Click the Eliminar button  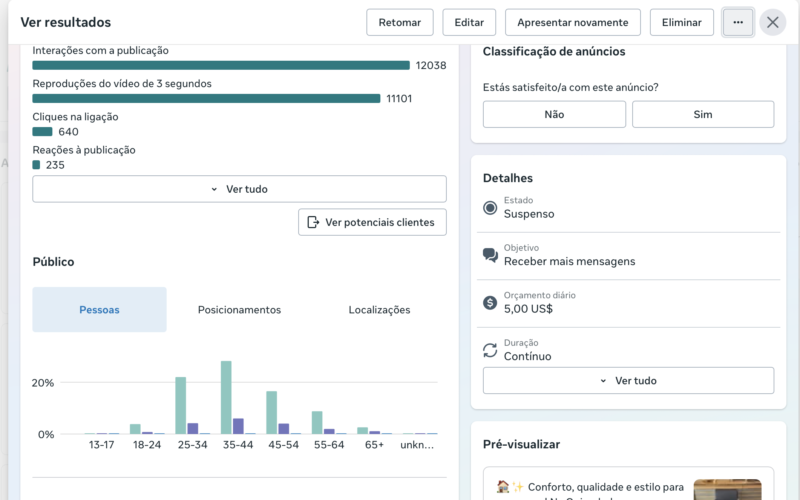click(x=682, y=22)
